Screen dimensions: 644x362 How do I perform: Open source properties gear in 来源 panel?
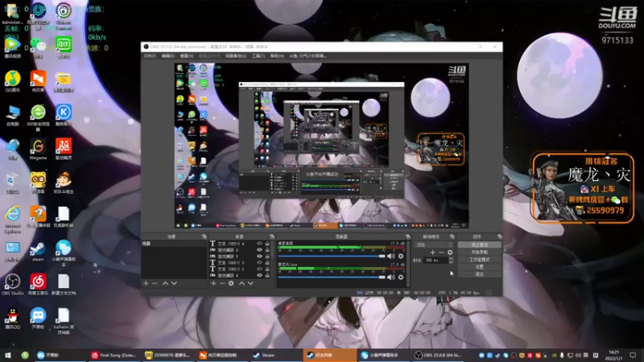231,283
